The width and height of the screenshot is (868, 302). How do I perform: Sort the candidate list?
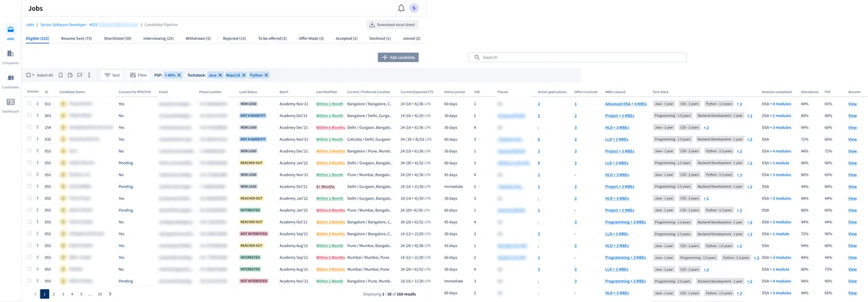coord(111,75)
